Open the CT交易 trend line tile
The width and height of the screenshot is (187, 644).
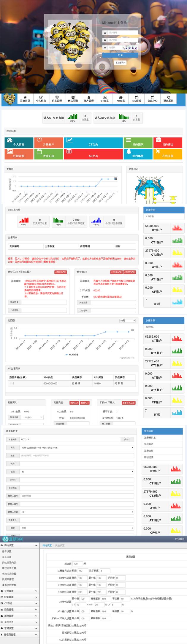click(93, 143)
